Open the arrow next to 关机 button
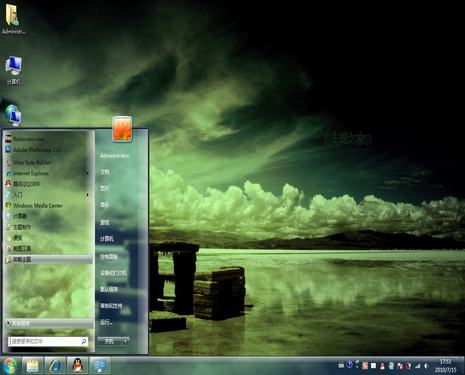The width and height of the screenshot is (465, 375). tap(126, 341)
